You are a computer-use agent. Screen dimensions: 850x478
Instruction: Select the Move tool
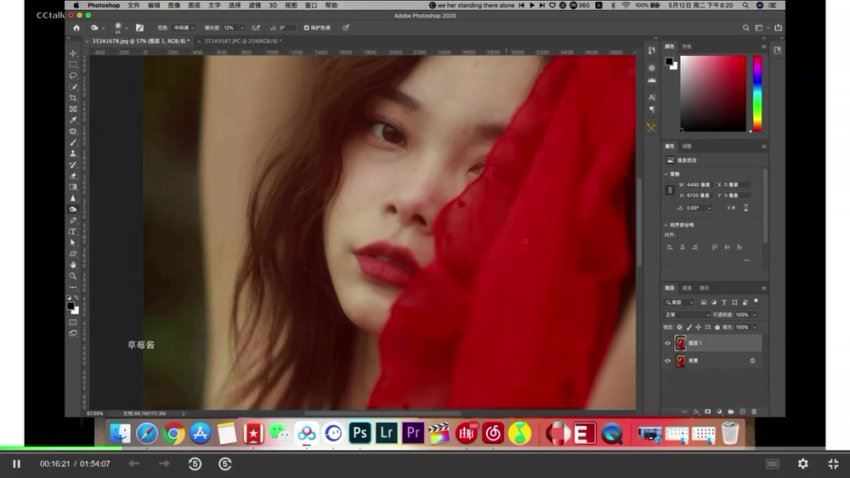tap(73, 54)
